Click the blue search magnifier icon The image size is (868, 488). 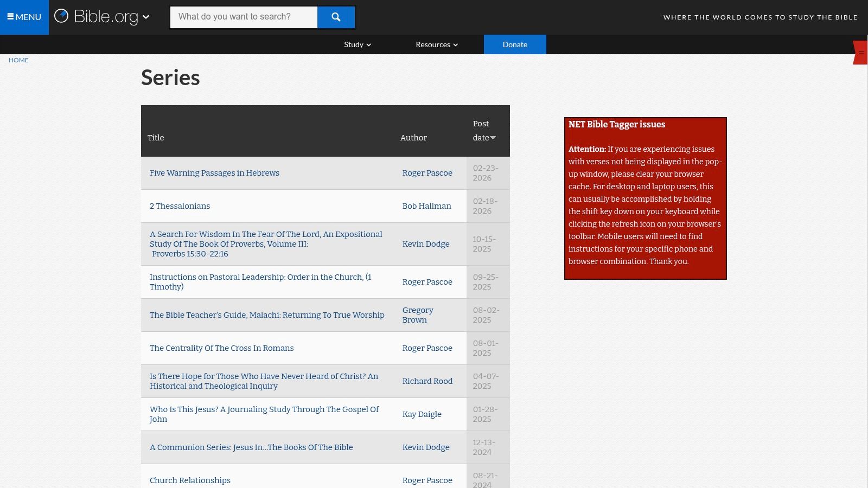point(336,17)
